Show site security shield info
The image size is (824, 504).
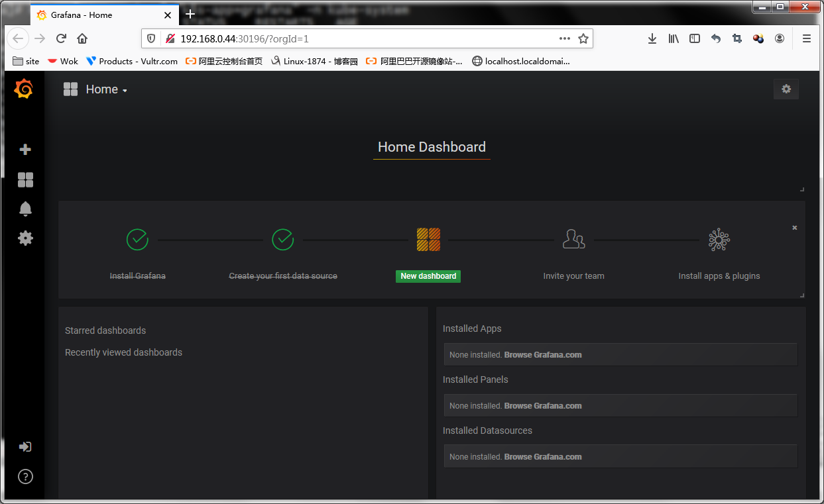coord(151,38)
